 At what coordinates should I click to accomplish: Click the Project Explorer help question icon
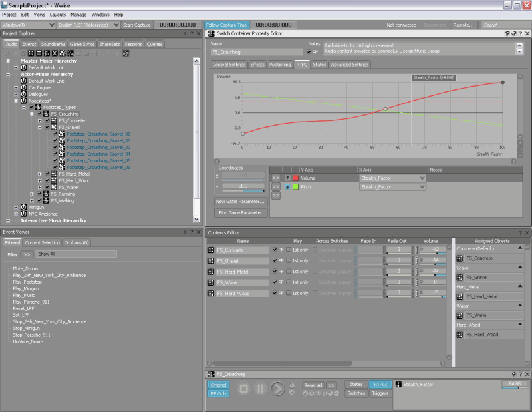tap(192, 33)
